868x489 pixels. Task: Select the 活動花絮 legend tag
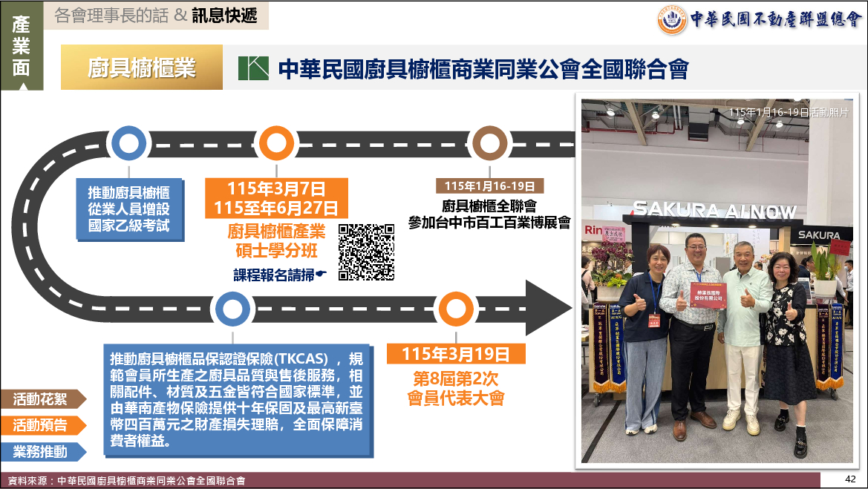click(x=43, y=399)
